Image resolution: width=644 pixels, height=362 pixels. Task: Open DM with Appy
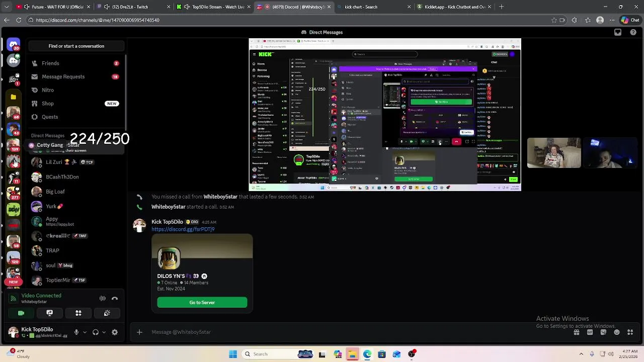point(76,221)
